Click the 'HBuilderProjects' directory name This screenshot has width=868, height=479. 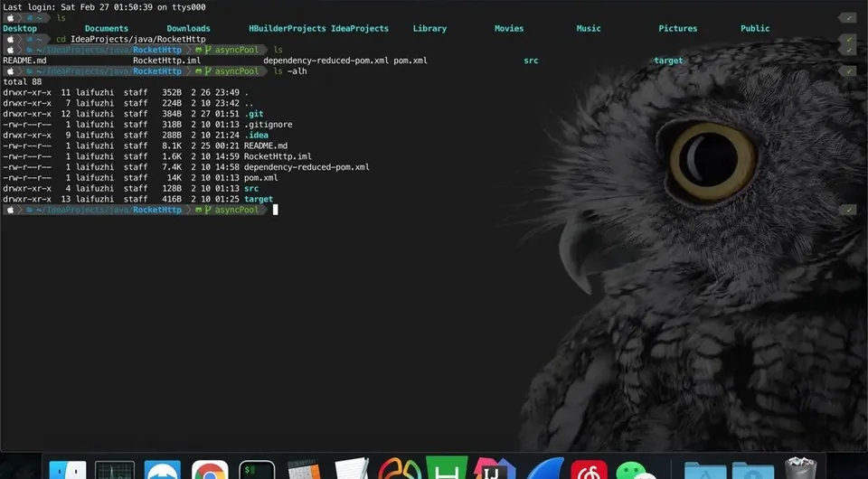pos(288,28)
